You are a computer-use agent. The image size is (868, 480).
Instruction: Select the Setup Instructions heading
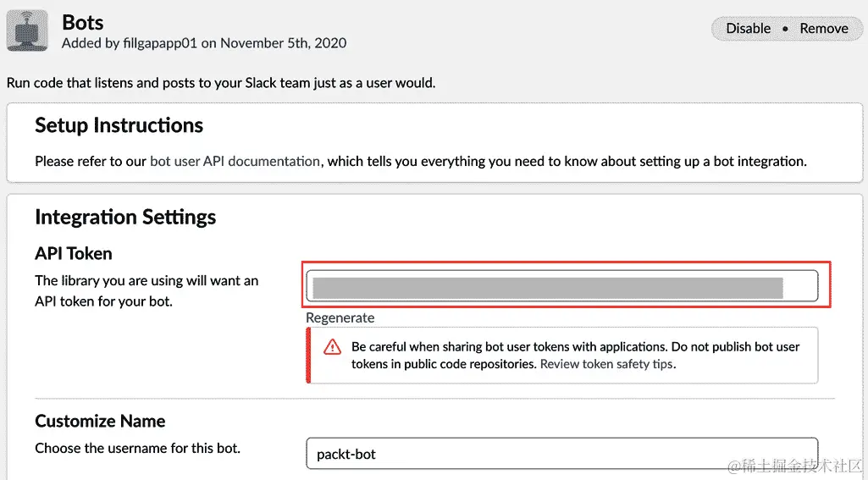pos(119,125)
